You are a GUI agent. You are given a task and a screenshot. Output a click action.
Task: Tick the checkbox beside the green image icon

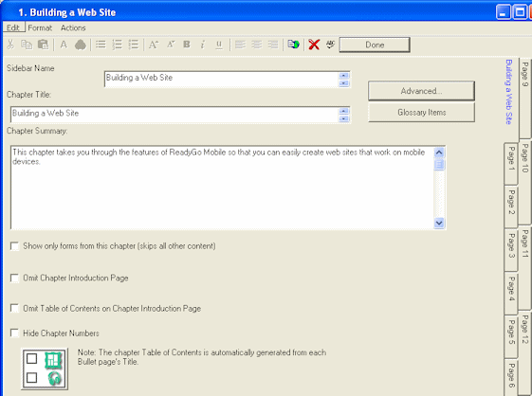31,359
